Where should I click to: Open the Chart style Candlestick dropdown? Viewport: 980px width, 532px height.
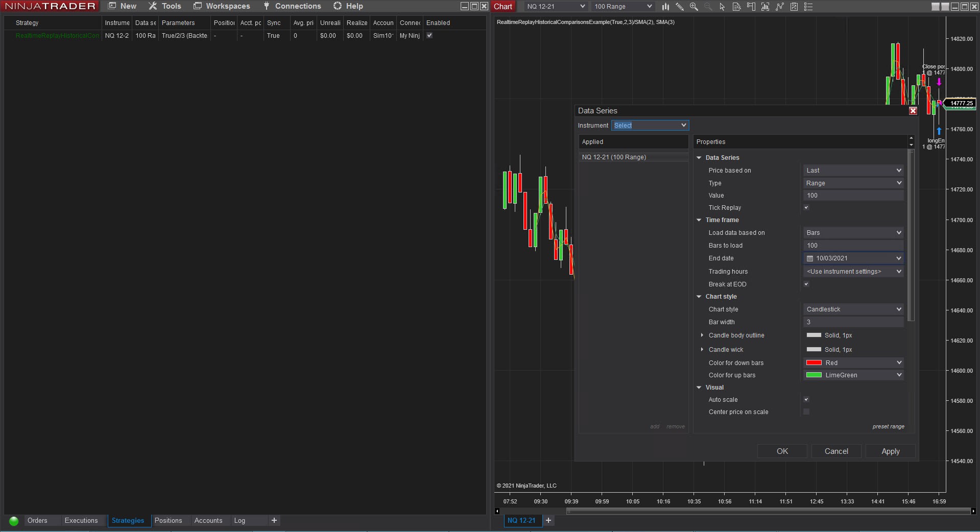point(853,309)
